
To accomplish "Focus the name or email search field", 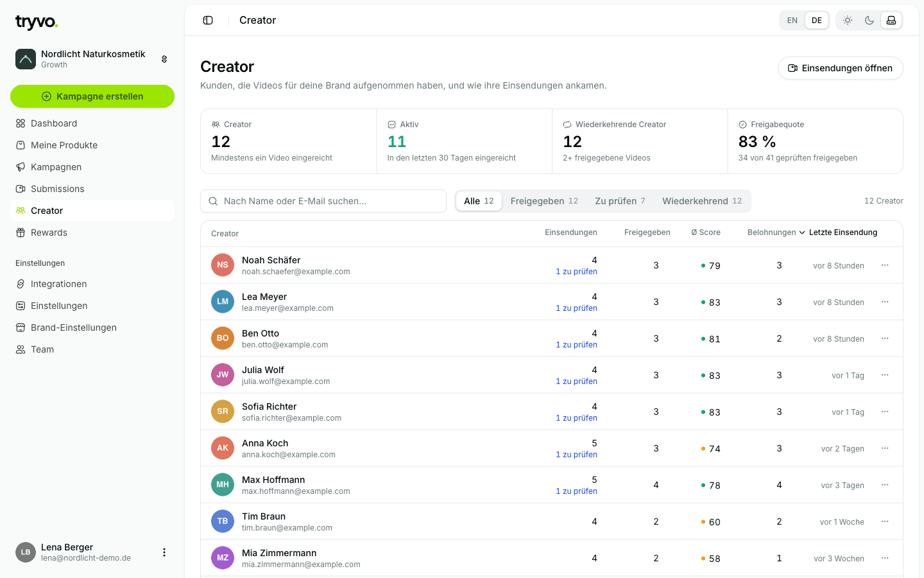I will point(323,201).
